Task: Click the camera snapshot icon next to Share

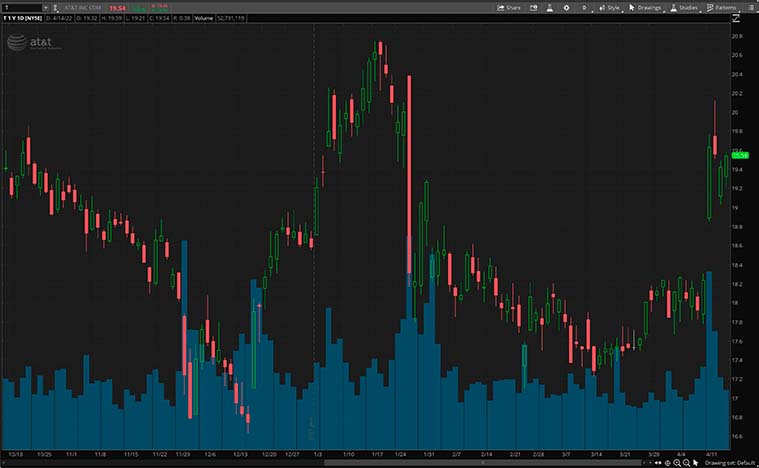Action: pos(533,8)
